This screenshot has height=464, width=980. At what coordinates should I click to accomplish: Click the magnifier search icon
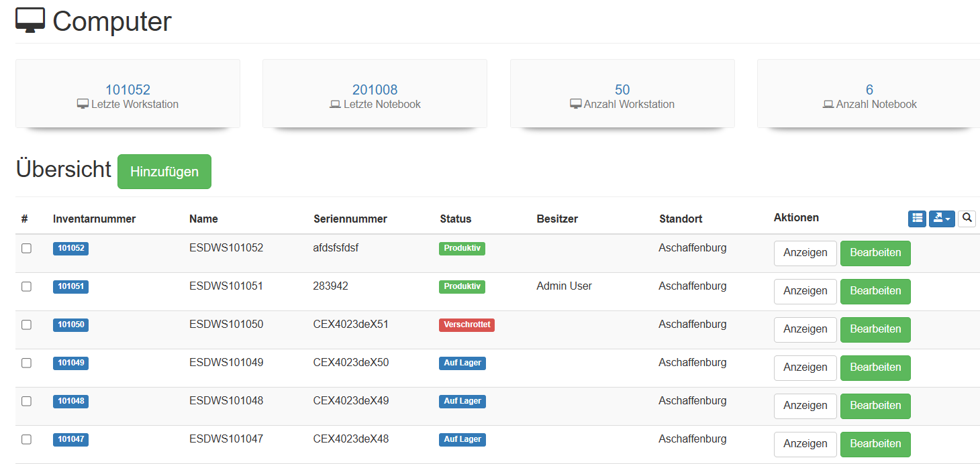point(967,218)
